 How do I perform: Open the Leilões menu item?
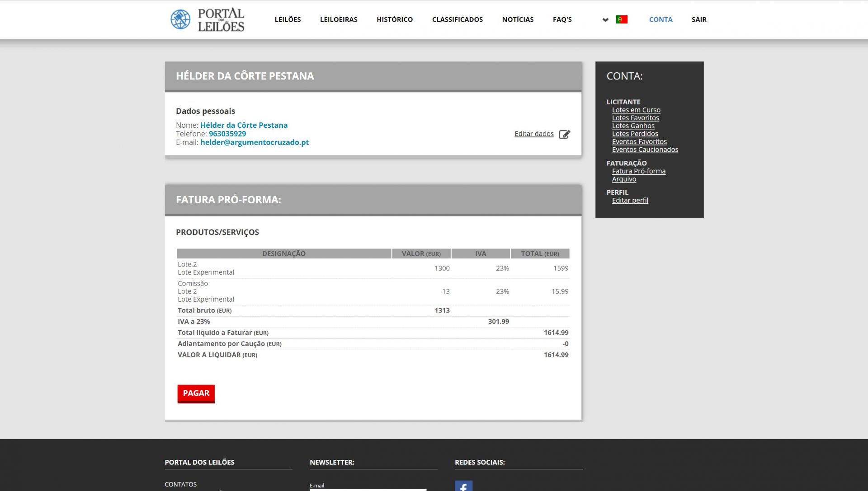click(288, 19)
